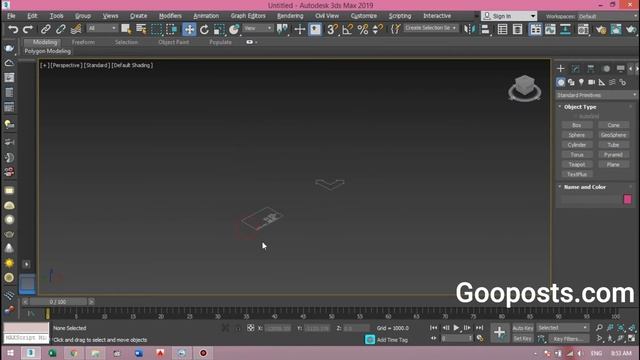
Task: Click the Redo arrow icon
Action: pos(28,29)
